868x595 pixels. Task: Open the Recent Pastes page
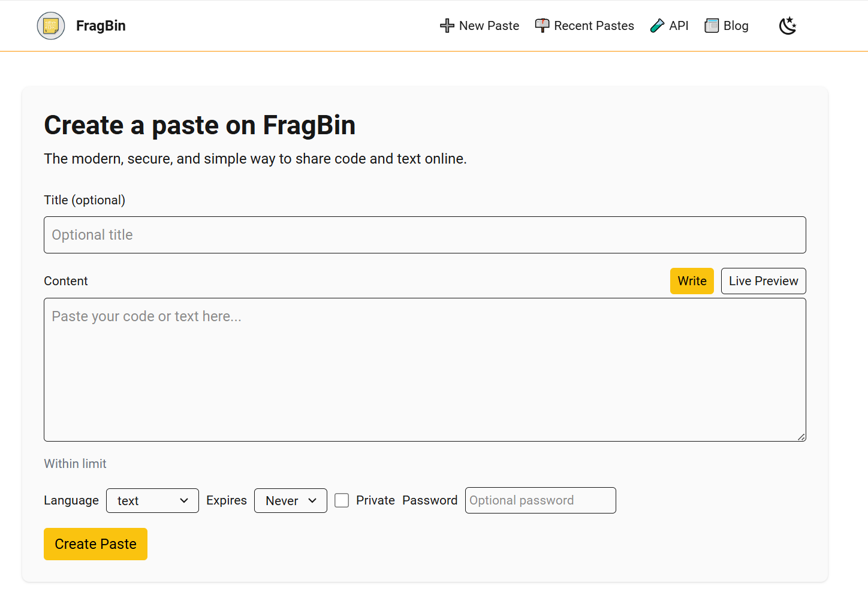pyautogui.click(x=593, y=26)
